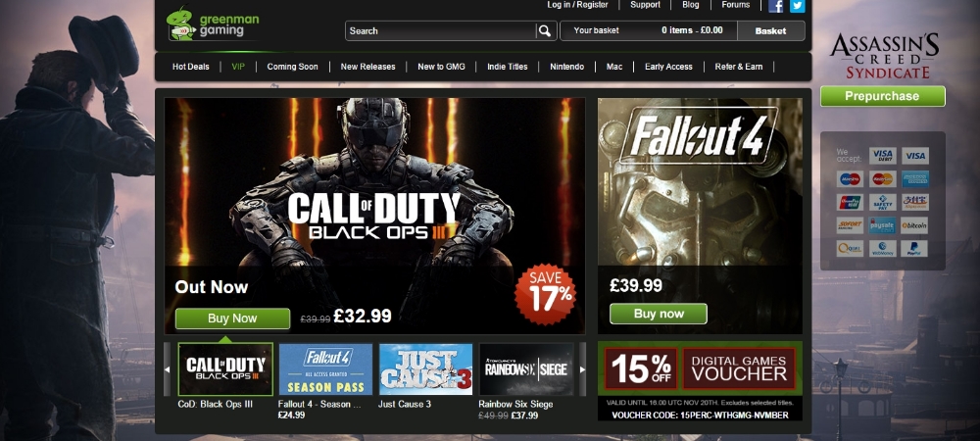Click the Green Man Gaming logo

(213, 24)
